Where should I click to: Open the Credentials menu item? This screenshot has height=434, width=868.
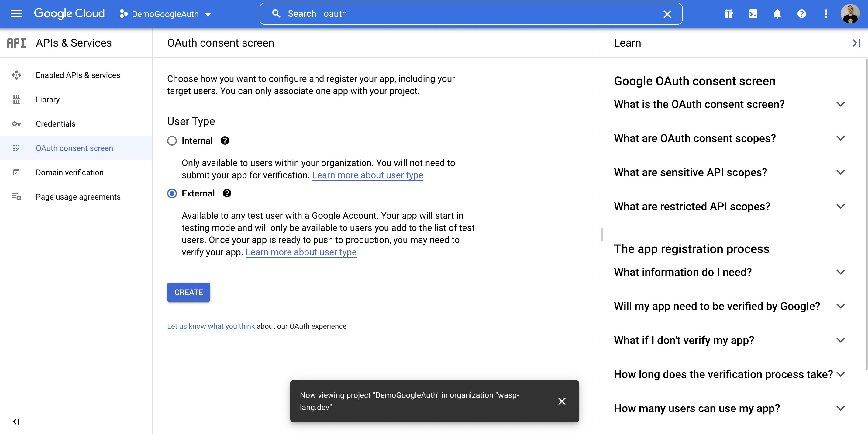[55, 123]
